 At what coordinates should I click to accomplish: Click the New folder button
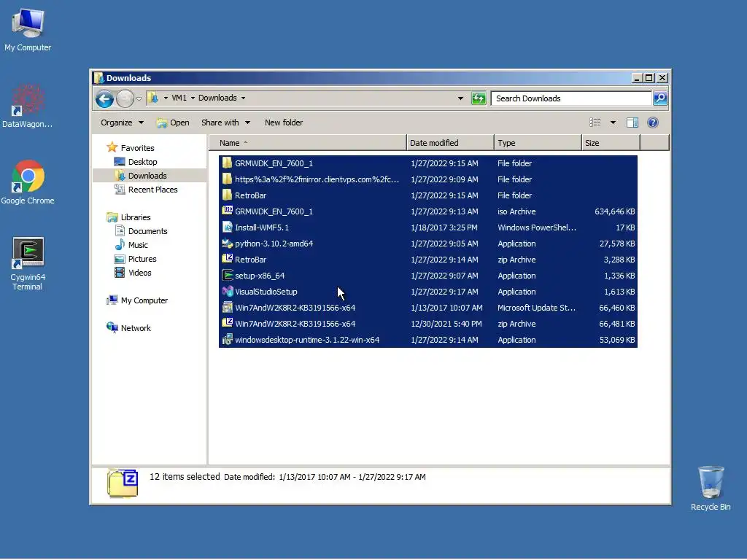(x=284, y=122)
